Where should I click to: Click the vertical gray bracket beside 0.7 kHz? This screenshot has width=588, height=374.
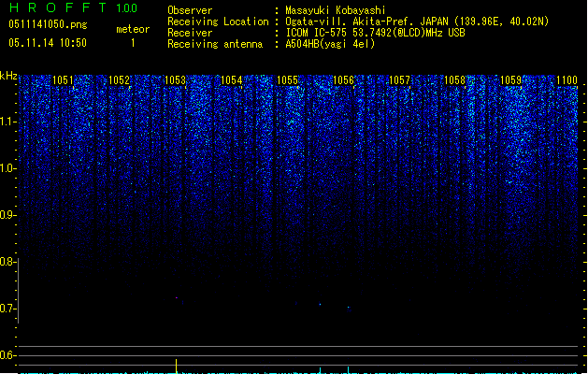click(19, 291)
